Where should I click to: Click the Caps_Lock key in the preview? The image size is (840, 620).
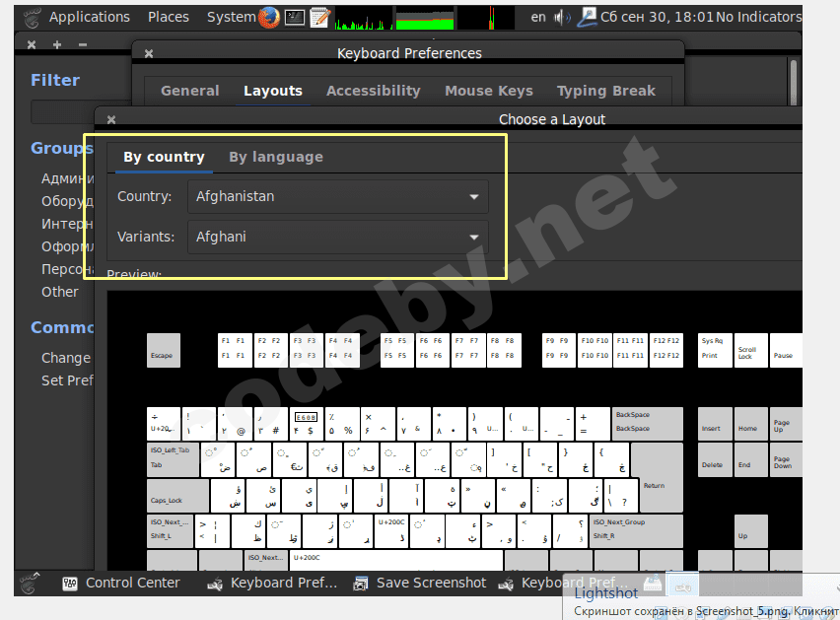[x=177, y=495]
